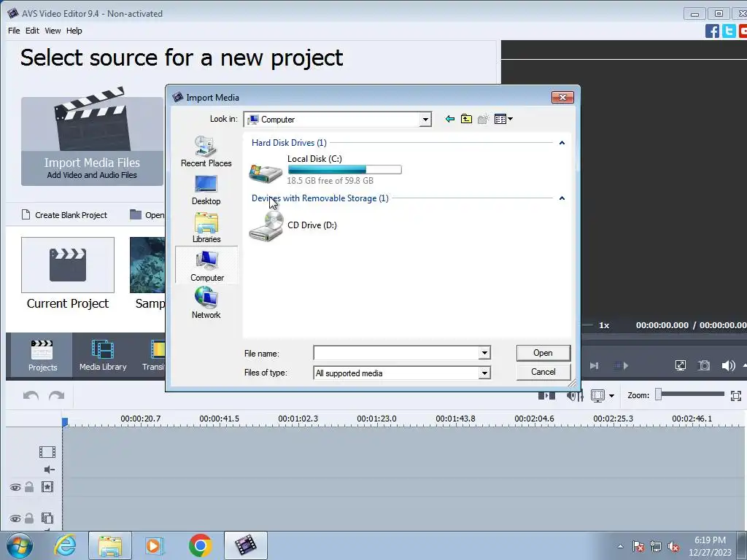Cancel the Import Media dialog

(x=543, y=372)
